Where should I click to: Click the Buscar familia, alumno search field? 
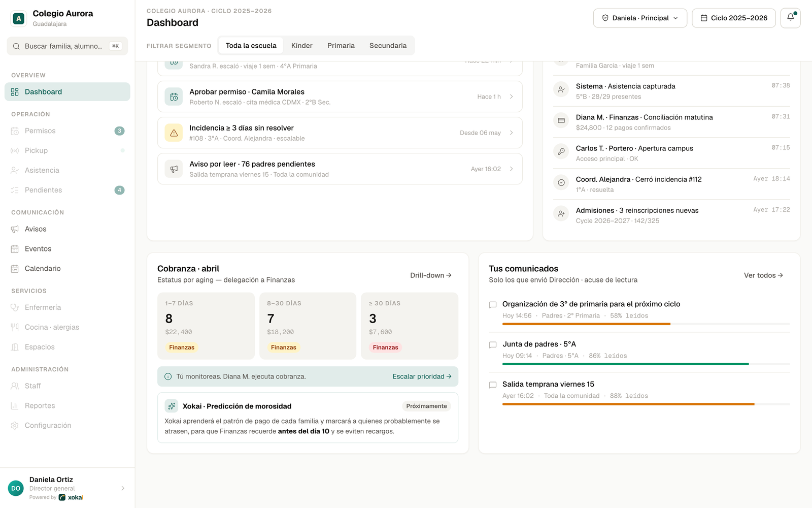point(67,46)
